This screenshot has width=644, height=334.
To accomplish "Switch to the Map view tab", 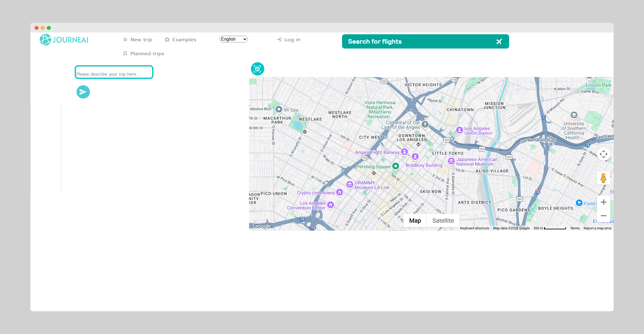I will tap(415, 221).
